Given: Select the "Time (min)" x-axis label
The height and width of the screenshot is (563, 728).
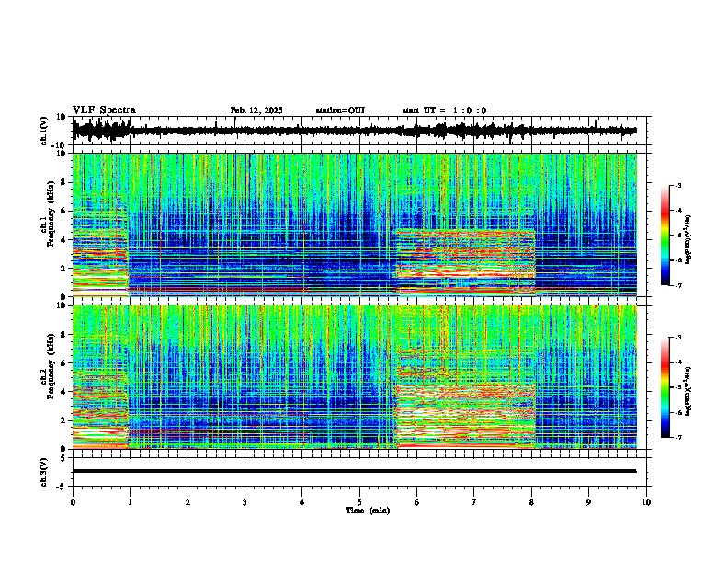Looking at the screenshot, I should 368,511.
